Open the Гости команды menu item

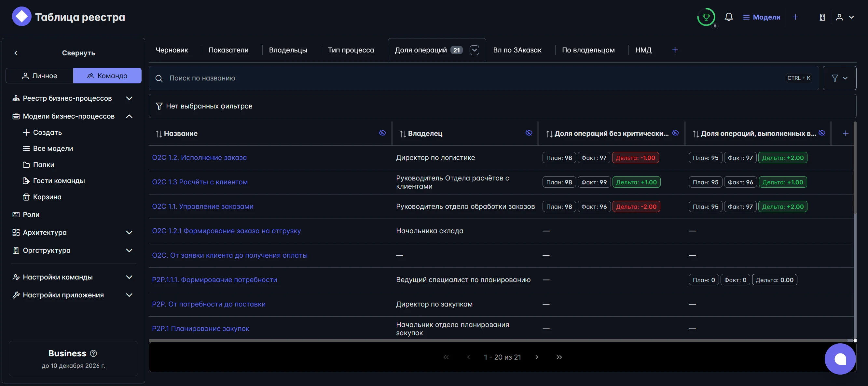point(59,181)
